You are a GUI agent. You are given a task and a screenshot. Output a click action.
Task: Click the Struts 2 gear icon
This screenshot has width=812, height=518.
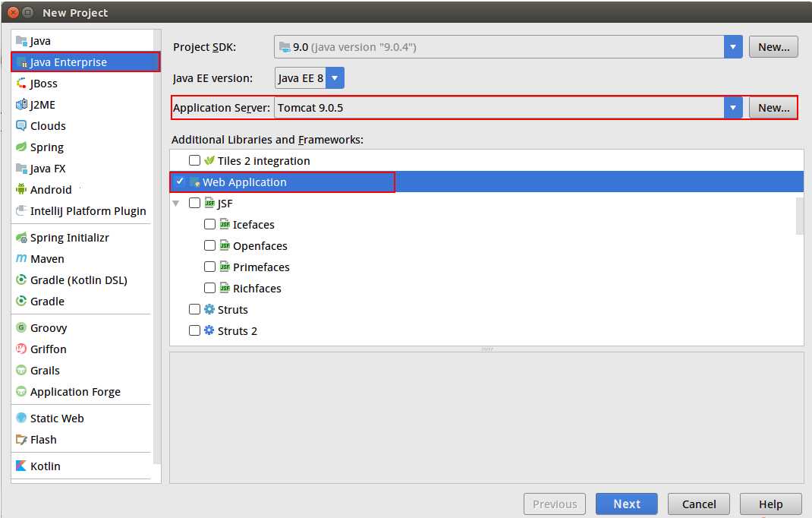pyautogui.click(x=209, y=331)
